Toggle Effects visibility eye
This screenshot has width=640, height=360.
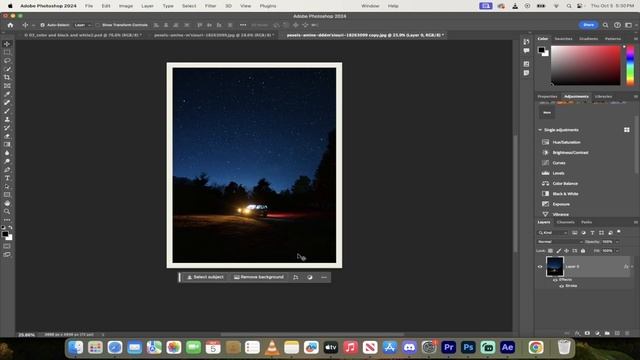coord(555,280)
